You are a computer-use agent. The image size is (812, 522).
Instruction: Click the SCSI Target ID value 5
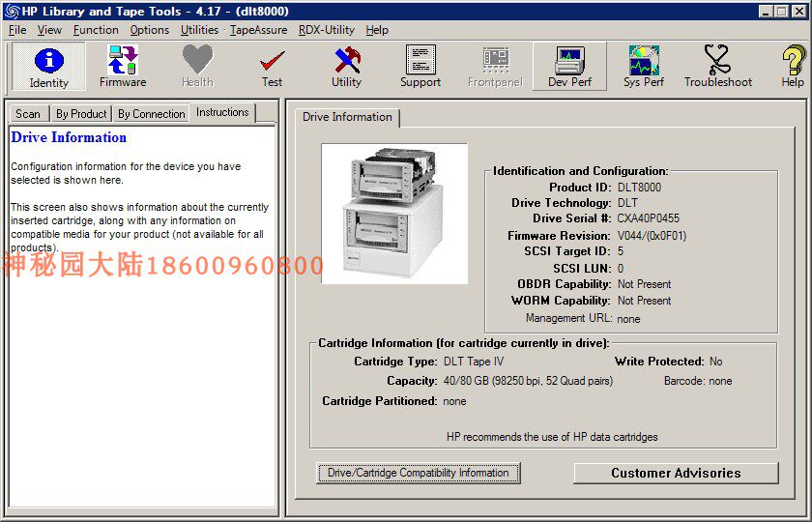[x=621, y=251]
